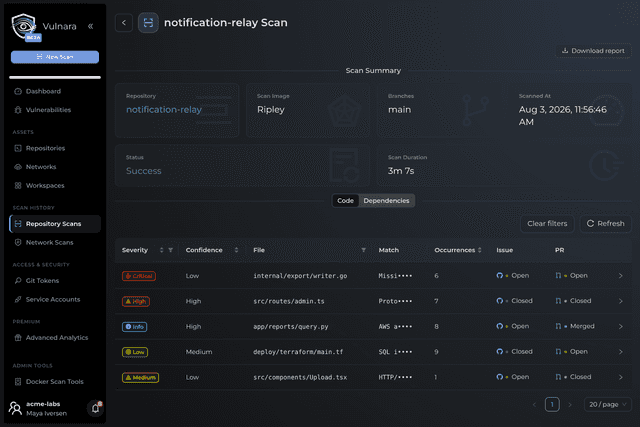
Task: Open pull request for Upload.tsx row
Action: click(x=573, y=377)
